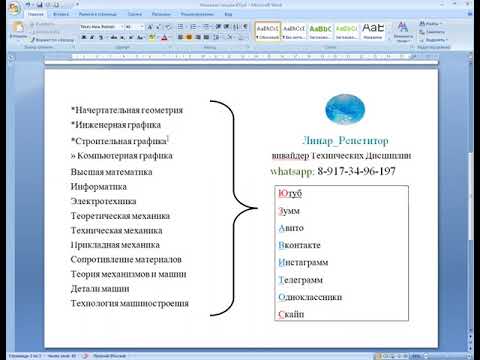480x360 pixels.
Task: Click the Change Case Aa button
Action: [140, 37]
